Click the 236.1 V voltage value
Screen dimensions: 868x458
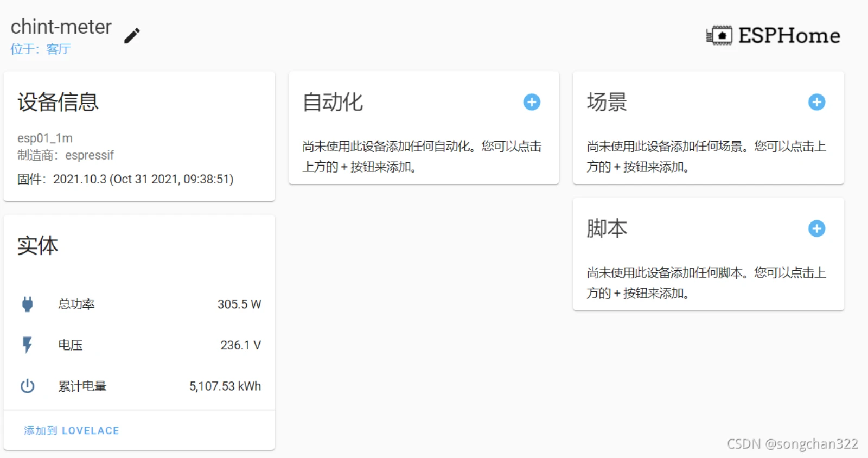coord(240,345)
